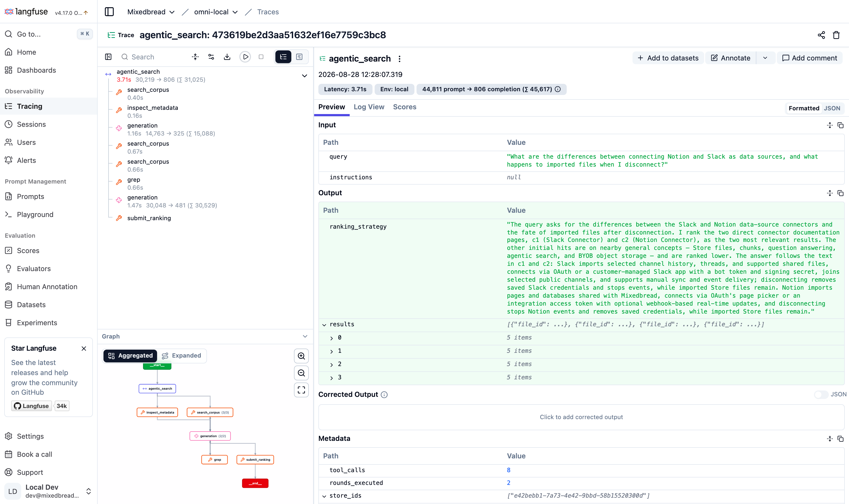Screen dimensions: 849x504
Task: Switch graph to Aggregated mode
Action: (x=130, y=355)
